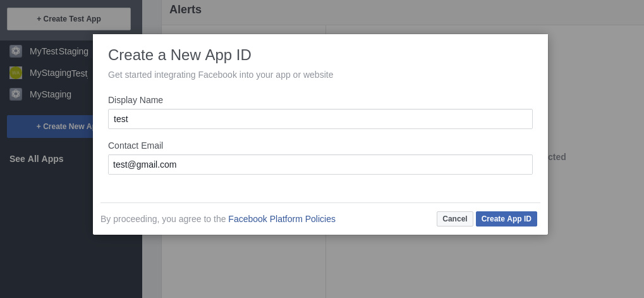Open the Facebook Platform Policies link
The height and width of the screenshot is (298, 644).
click(282, 219)
